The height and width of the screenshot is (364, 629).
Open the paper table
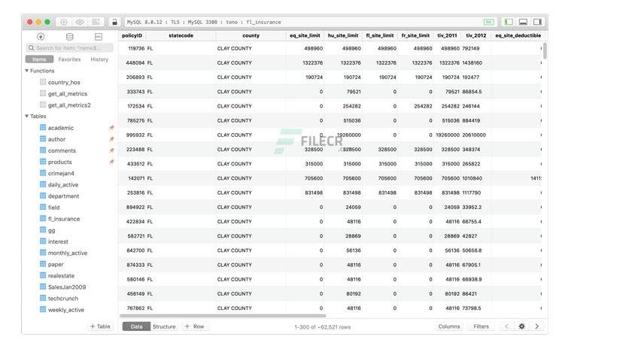tap(56, 265)
